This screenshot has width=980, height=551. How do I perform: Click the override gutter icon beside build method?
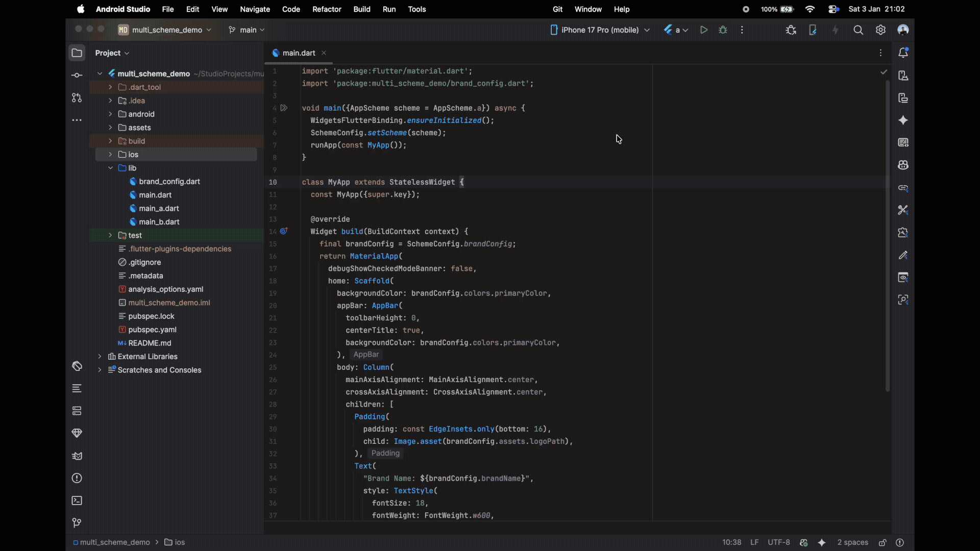point(284,231)
